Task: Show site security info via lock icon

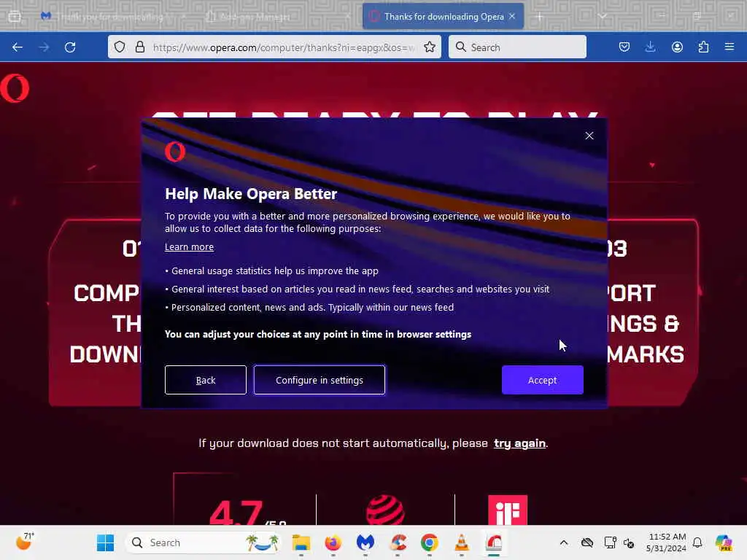Action: (140, 47)
